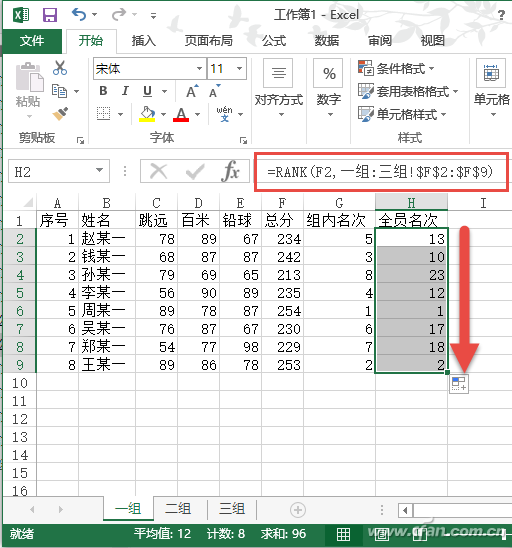Toggle bold formatting
Viewport: 512px width, 548px height.
click(103, 91)
